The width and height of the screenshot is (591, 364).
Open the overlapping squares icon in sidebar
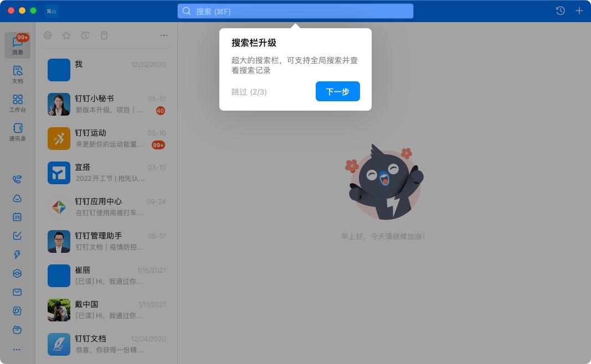tap(17, 311)
